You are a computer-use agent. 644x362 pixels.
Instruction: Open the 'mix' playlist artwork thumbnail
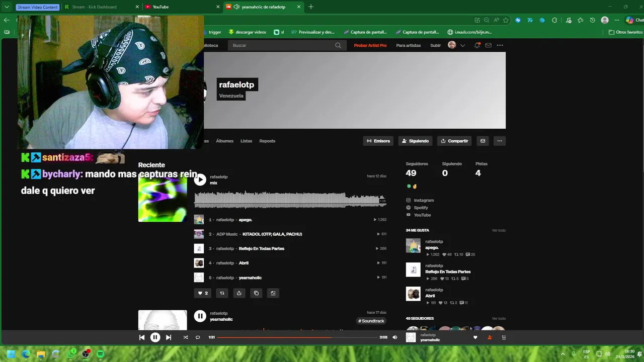(x=163, y=198)
